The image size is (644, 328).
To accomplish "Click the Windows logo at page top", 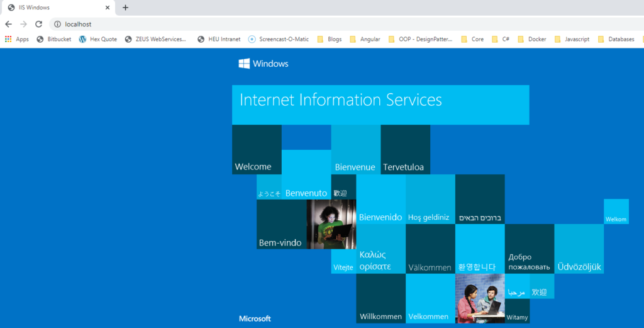I will click(264, 64).
